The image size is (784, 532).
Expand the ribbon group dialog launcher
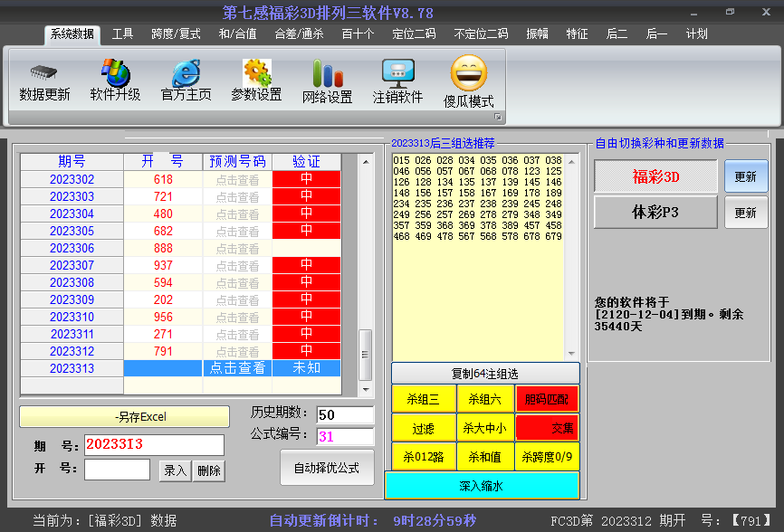point(498,117)
